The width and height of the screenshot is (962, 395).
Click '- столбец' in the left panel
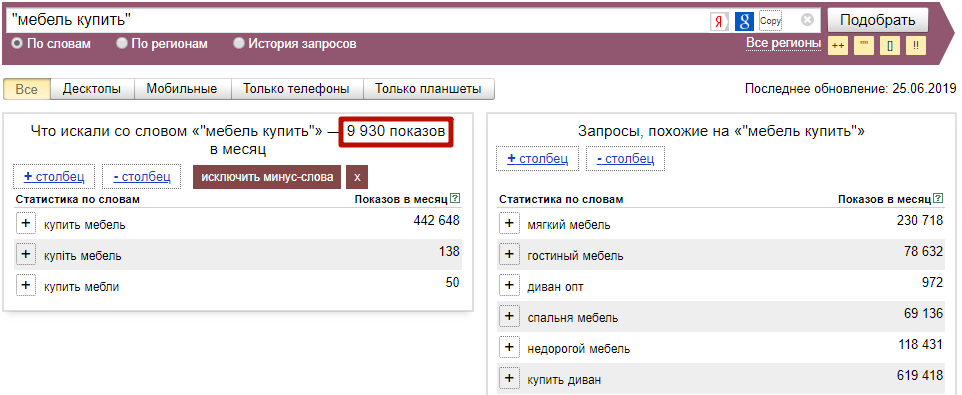click(x=142, y=177)
